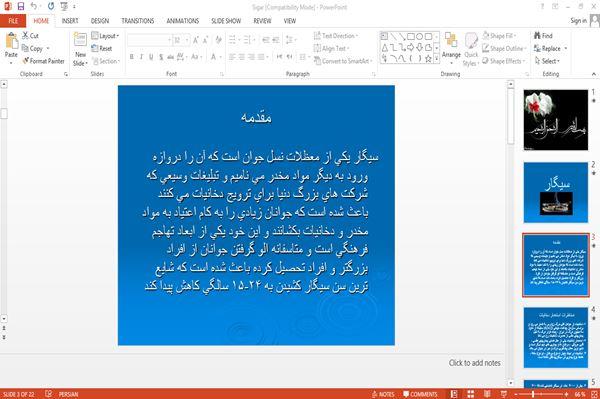Image resolution: width=600 pixels, height=399 pixels.
Task: Increase font size with the larger A
Action: (x=196, y=40)
